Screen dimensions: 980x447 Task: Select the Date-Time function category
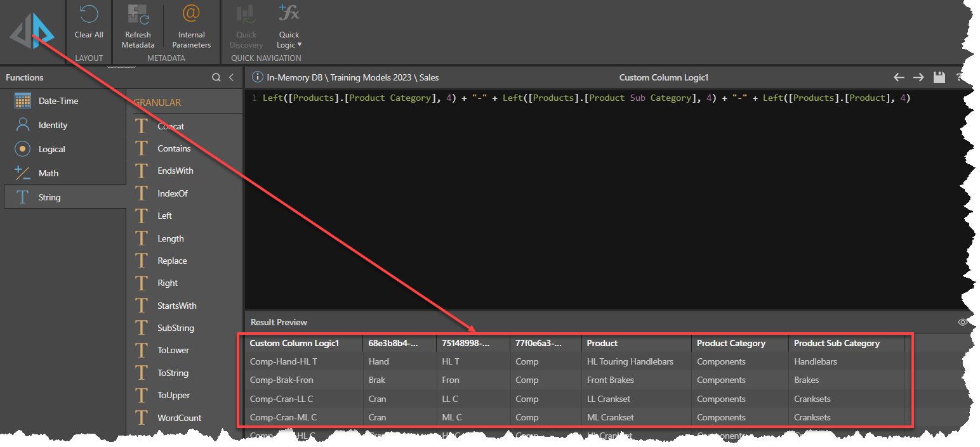click(57, 100)
